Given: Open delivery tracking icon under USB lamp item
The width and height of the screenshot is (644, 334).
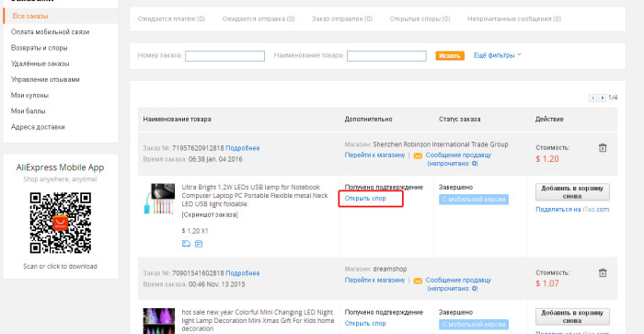Looking at the screenshot, I should (x=186, y=244).
